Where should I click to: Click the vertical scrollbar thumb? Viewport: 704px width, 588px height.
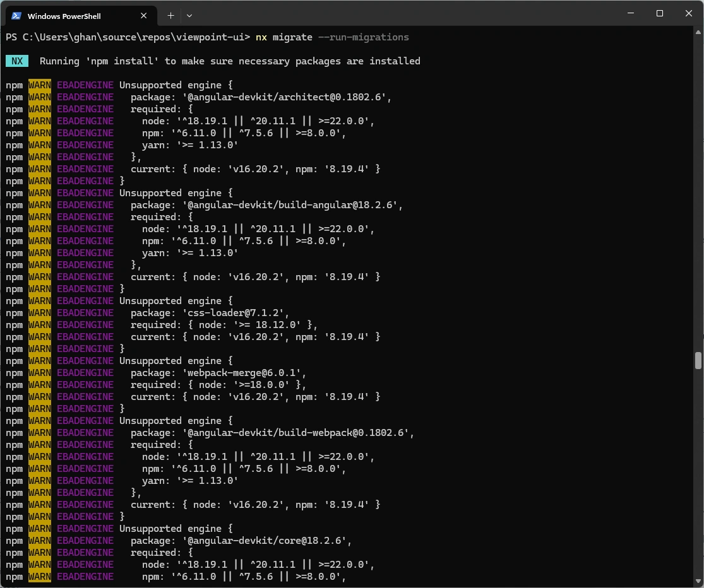click(x=698, y=361)
